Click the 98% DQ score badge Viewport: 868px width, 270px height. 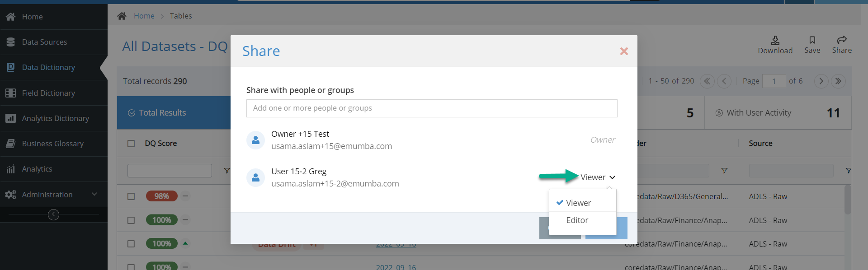click(x=161, y=196)
